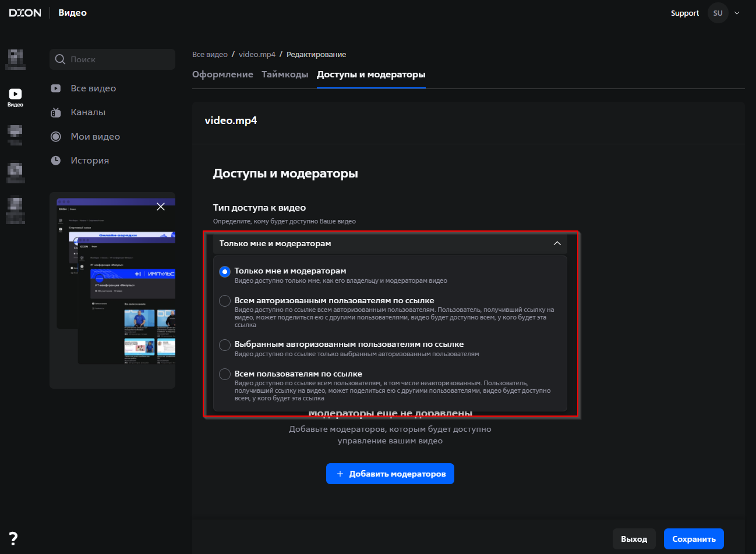
Task: Open Channels via the TV icon
Action: coord(56,112)
